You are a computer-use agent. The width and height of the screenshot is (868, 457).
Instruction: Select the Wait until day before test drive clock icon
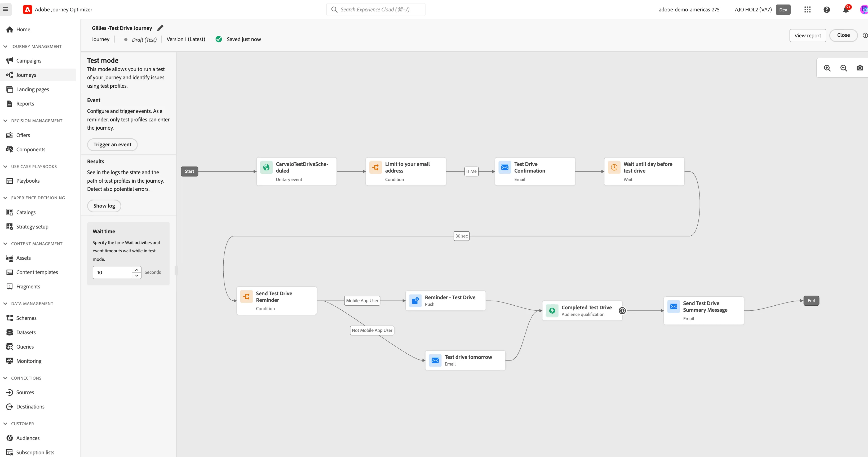[614, 167]
